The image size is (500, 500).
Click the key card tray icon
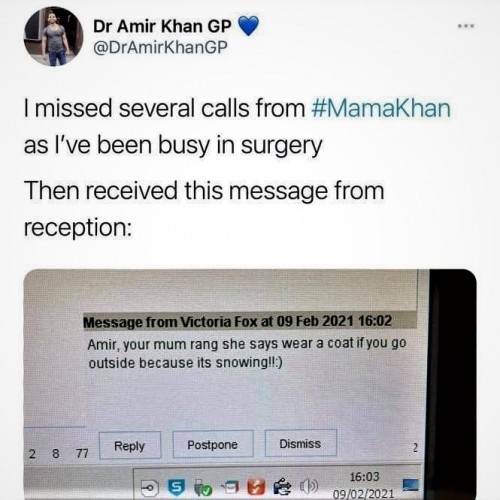coord(149,488)
